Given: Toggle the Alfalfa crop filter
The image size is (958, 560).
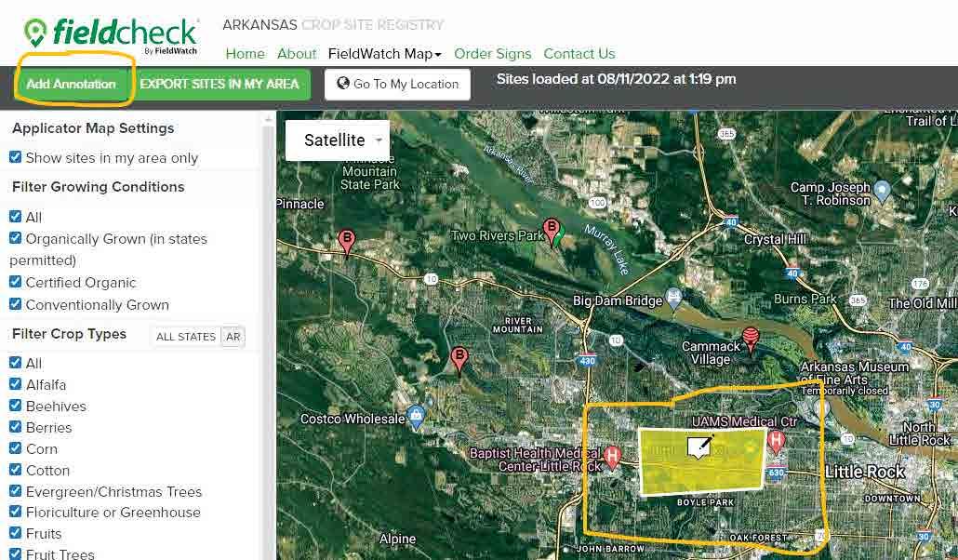Looking at the screenshot, I should [15, 384].
